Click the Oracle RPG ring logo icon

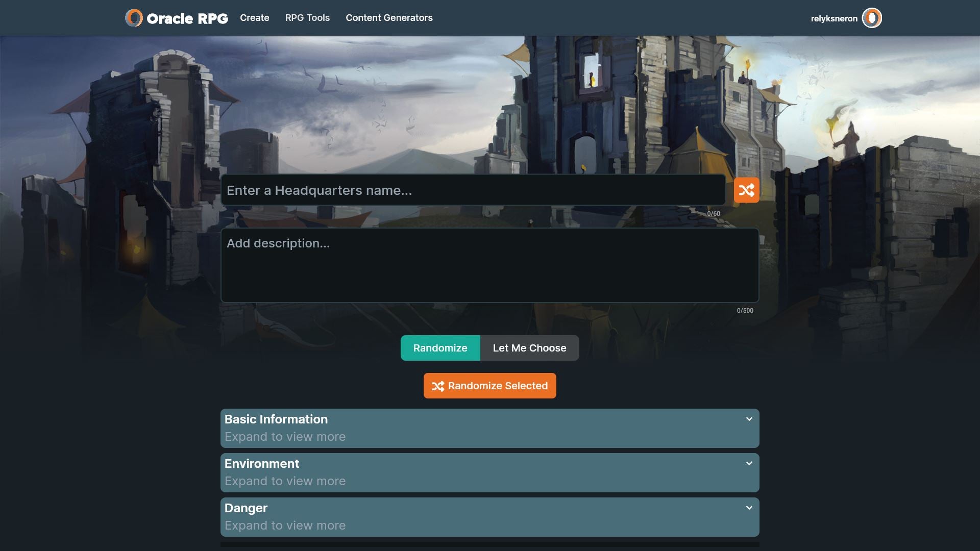[x=134, y=18]
